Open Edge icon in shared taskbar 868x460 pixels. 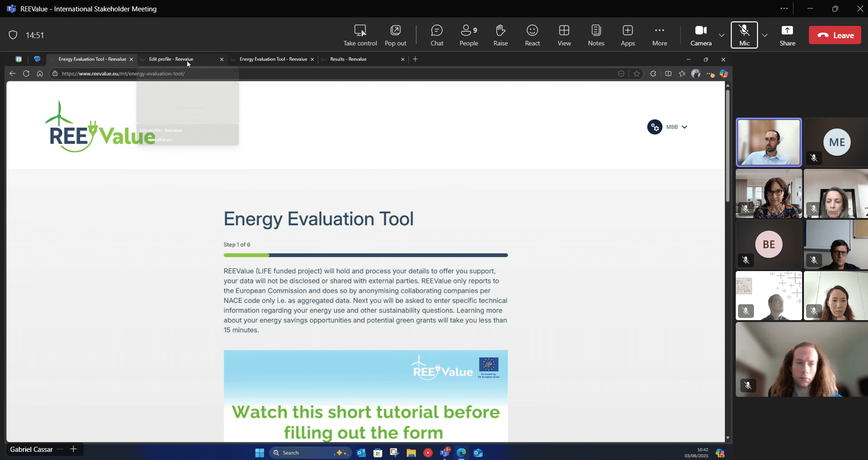pyautogui.click(x=461, y=453)
